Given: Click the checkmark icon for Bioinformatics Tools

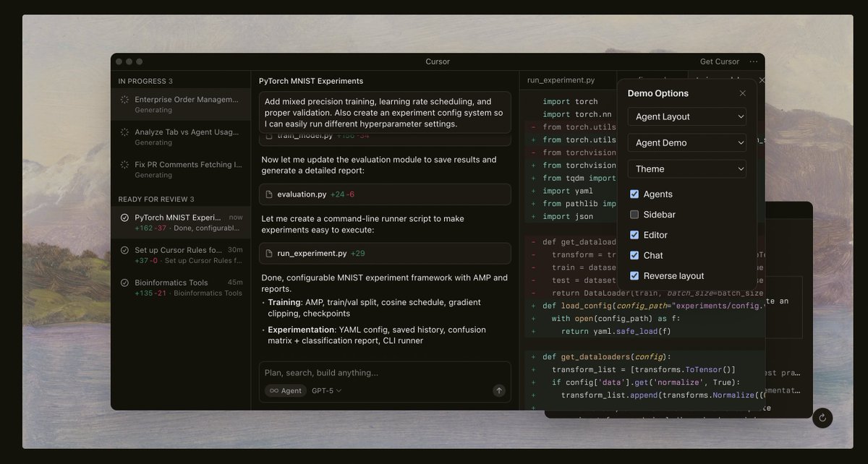Looking at the screenshot, I should point(124,283).
